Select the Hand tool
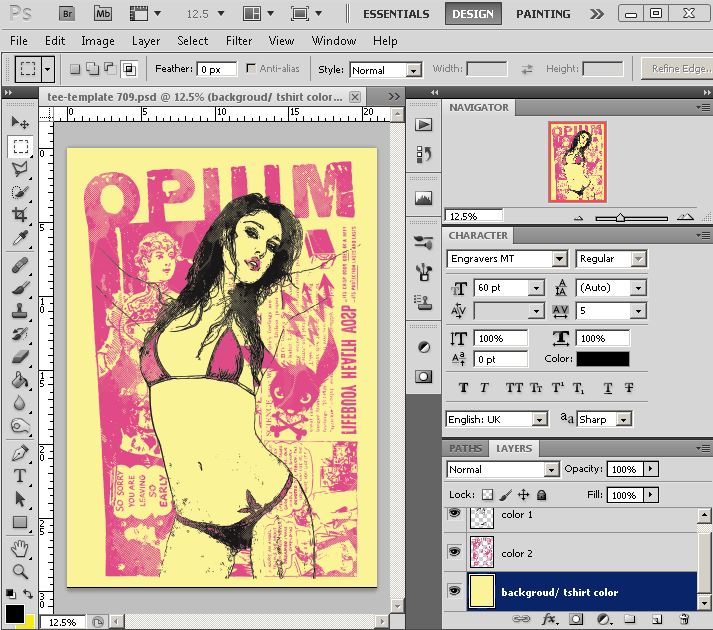 (19, 548)
